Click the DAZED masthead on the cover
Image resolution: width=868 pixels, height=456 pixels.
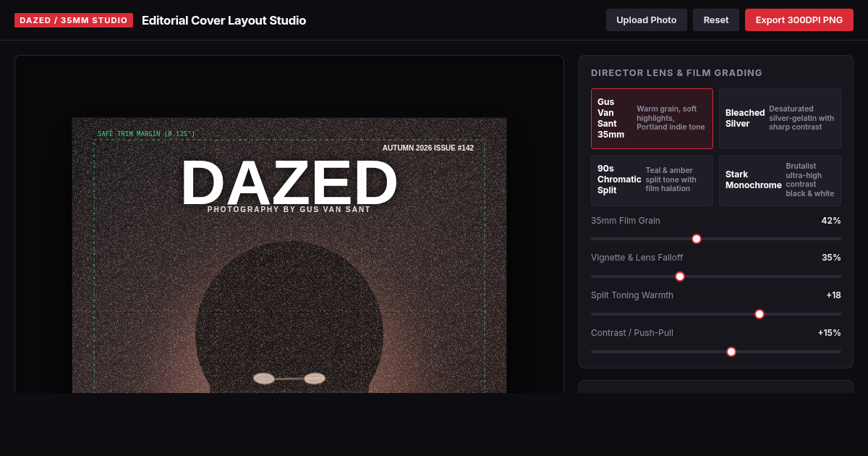click(289, 182)
